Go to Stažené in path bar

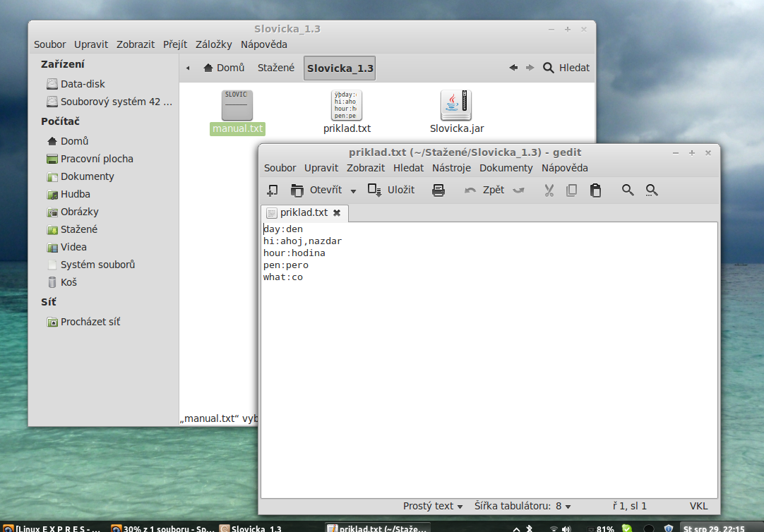tap(275, 68)
